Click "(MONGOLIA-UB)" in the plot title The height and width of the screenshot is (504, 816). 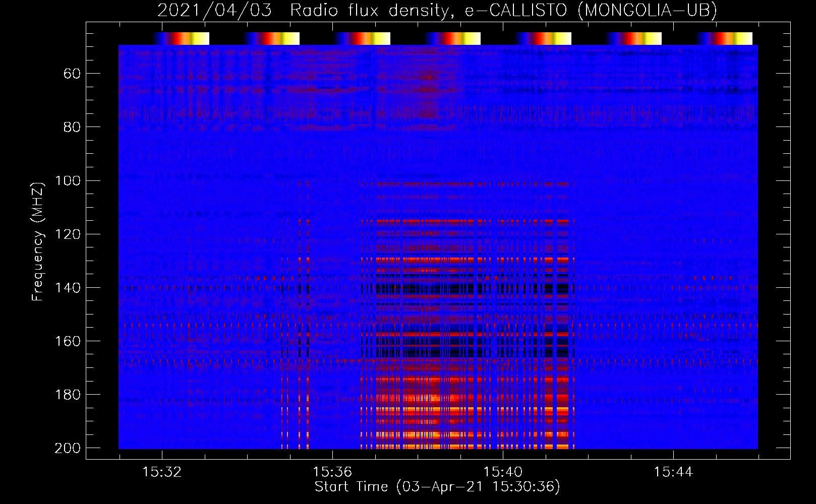pos(647,11)
